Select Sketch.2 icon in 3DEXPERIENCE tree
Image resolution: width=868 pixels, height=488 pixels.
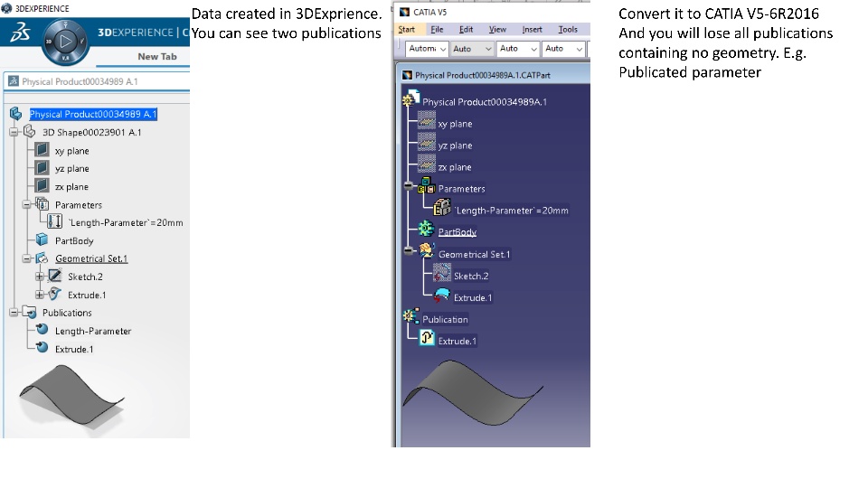click(55, 277)
